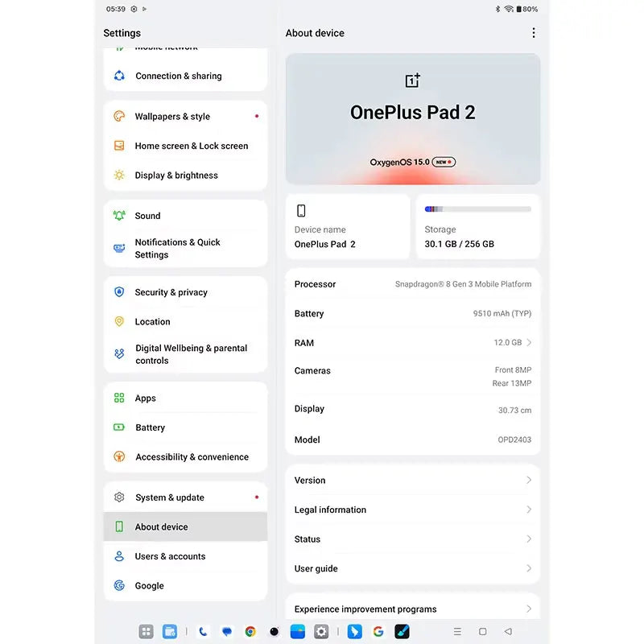644x644 pixels.
Task: Tap the Wallpapers & style red notification dot
Action: pos(257,116)
